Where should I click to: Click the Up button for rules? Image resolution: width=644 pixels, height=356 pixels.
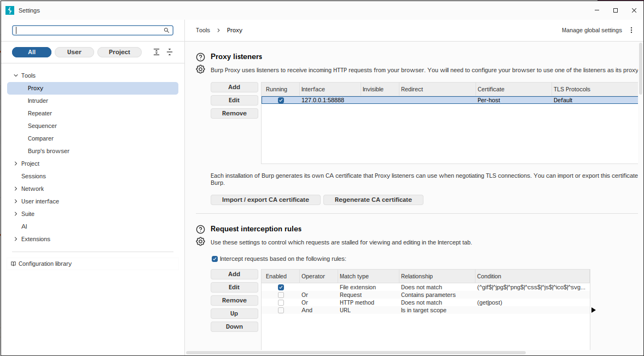coord(234,313)
